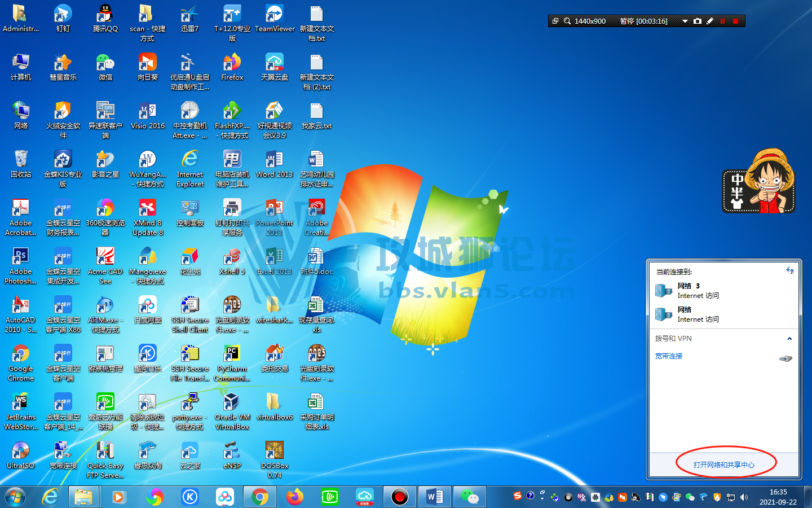
Task: Open the Windows Start button
Action: pos(15,497)
